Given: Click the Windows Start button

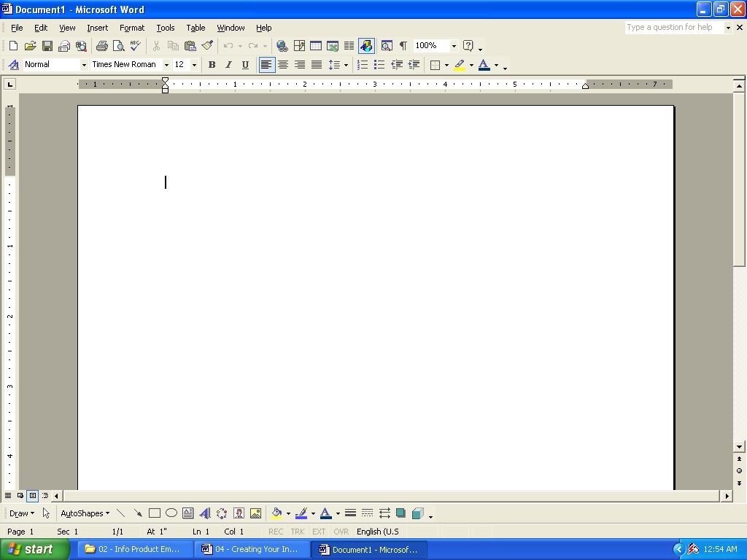Looking at the screenshot, I should coord(34,549).
